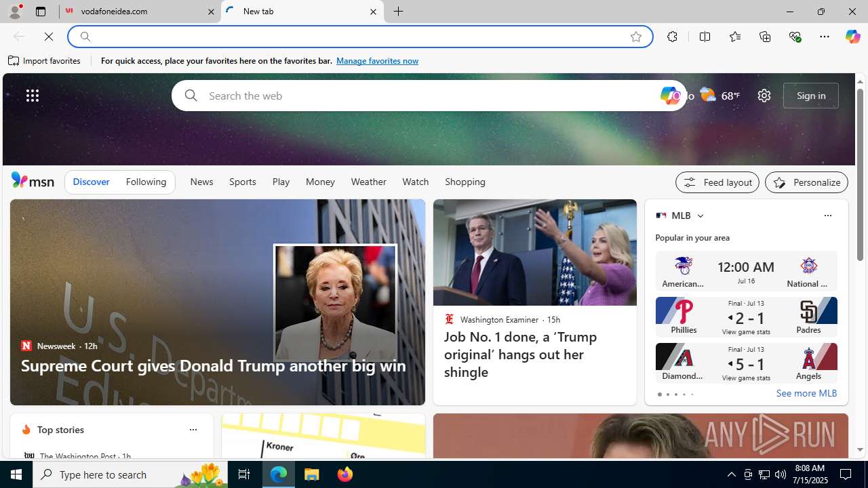This screenshot has width=868, height=488.
Task: Open Task View on the taskbar
Action: [244, 474]
